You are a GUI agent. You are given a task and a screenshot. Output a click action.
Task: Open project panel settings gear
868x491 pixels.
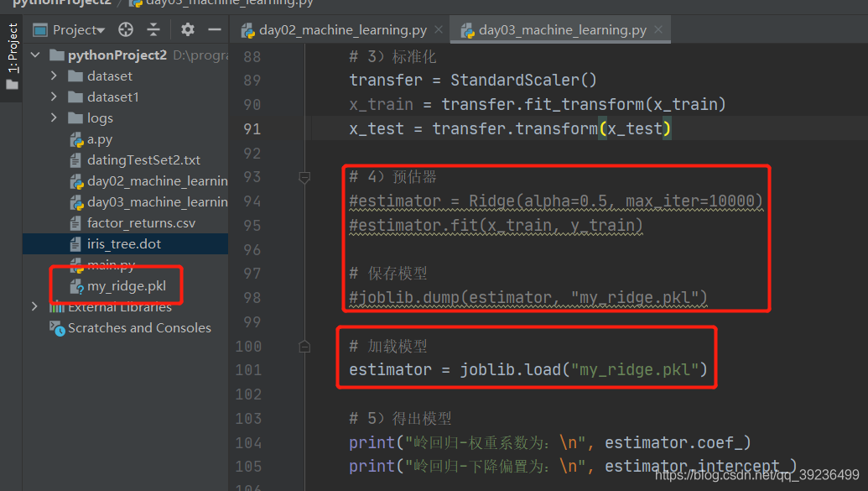(x=188, y=29)
